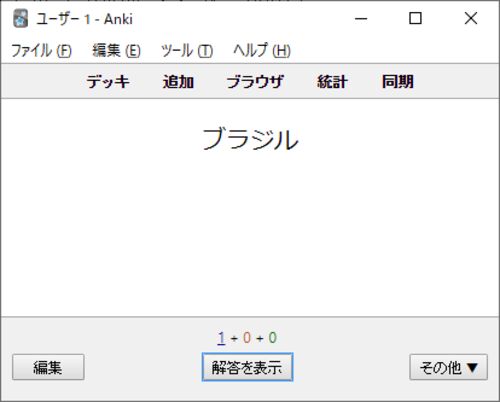Viewport: 500px width, 402px height.
Task: Click the blue new-card count 1
Action: [x=221, y=338]
